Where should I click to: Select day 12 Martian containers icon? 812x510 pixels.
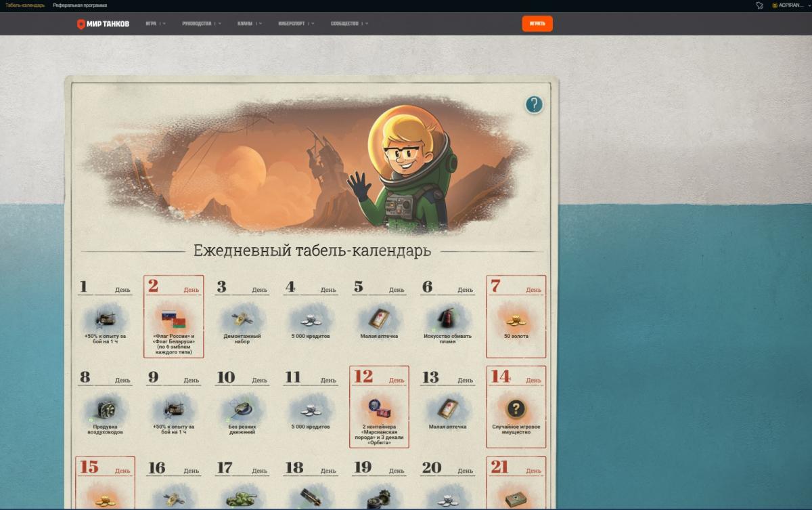click(379, 408)
